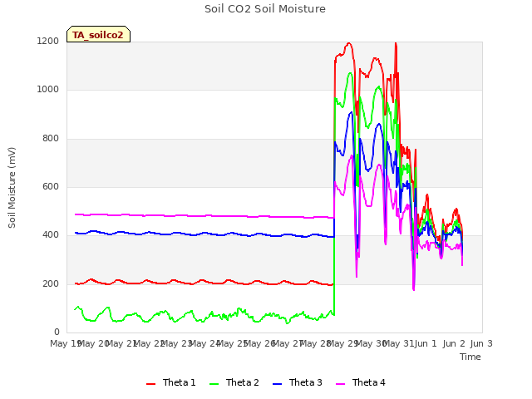Click the blue Theta 3 legend swatch
This screenshot has height=399, width=532.
[x=277, y=384]
